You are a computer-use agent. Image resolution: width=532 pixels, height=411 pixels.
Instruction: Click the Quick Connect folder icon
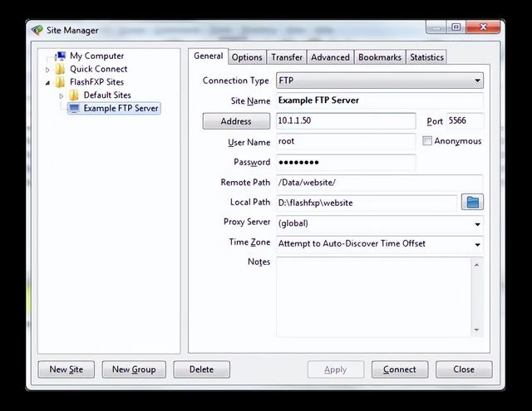61,69
